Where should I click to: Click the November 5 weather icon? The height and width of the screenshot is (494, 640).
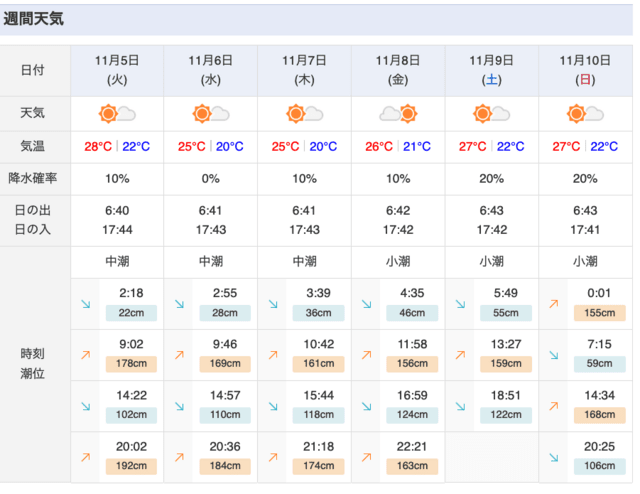[117, 114]
